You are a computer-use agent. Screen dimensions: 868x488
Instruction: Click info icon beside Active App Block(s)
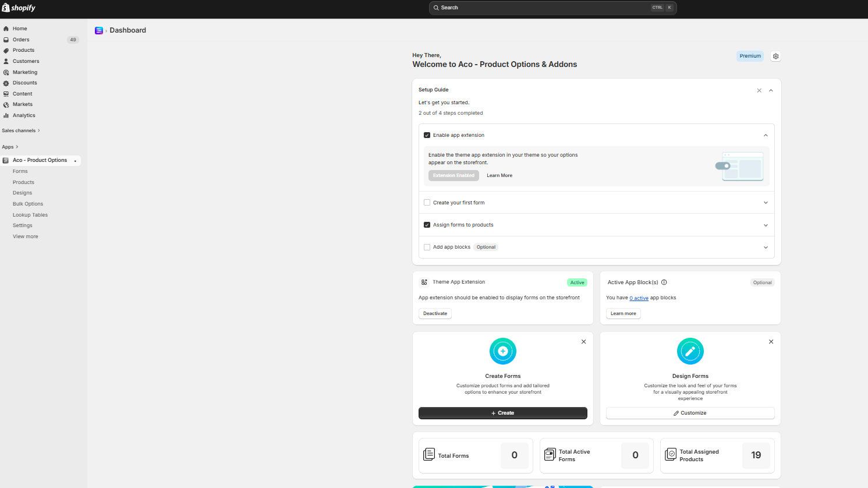point(664,282)
